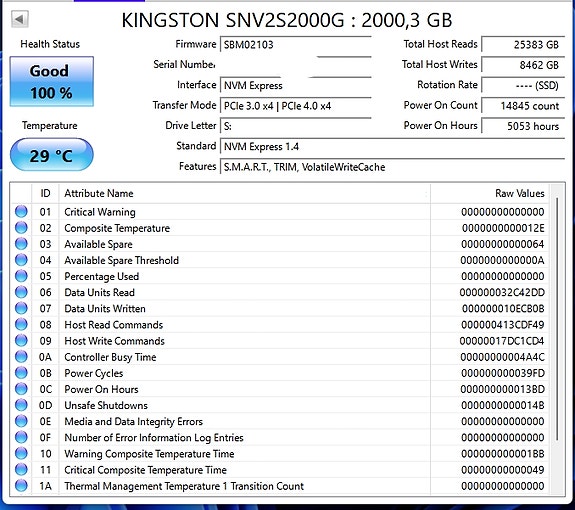This screenshot has height=510, width=575.
Task: Click the Raw Values column header
Action: coord(490,193)
